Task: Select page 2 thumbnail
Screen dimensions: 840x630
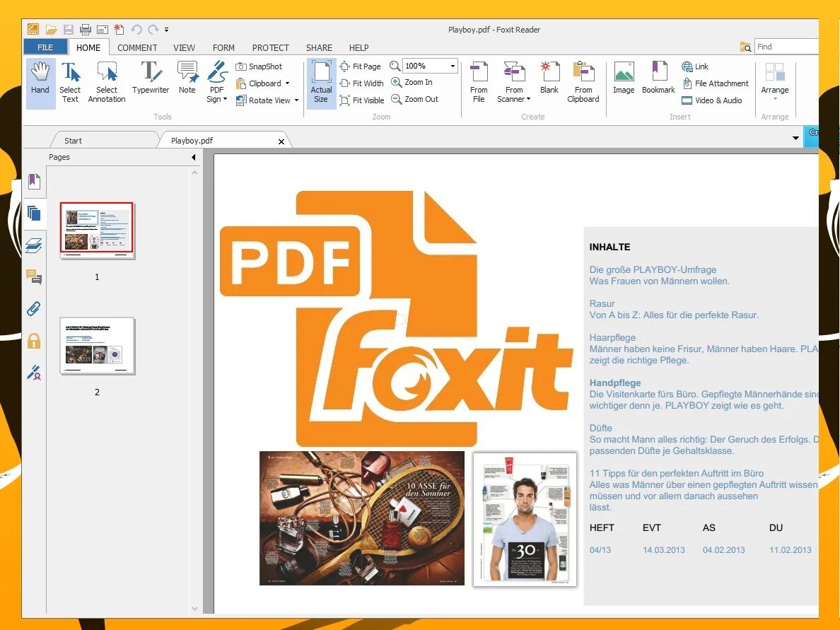Action: [x=97, y=346]
